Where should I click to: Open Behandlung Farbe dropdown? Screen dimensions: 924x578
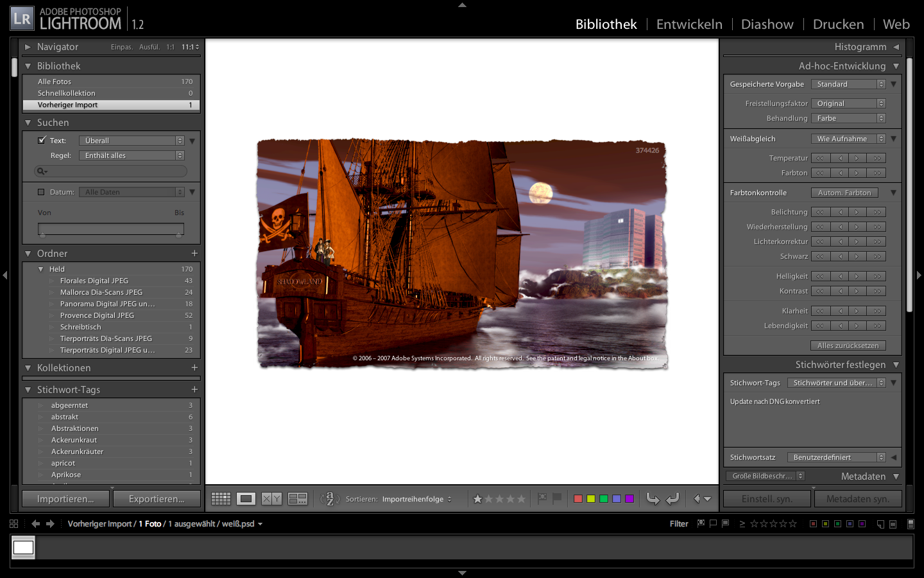tap(848, 118)
